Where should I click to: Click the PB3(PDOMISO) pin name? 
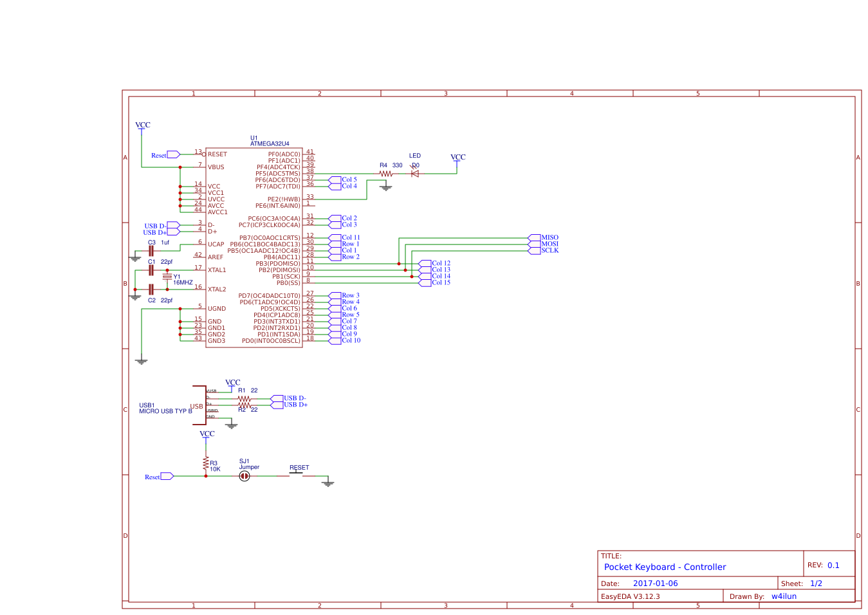point(277,264)
